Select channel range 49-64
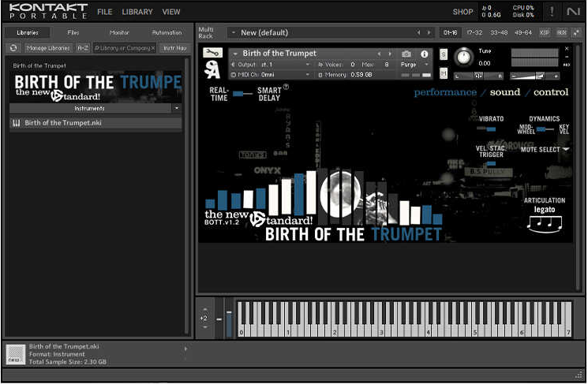The height and width of the screenshot is (384, 588). coord(523,32)
